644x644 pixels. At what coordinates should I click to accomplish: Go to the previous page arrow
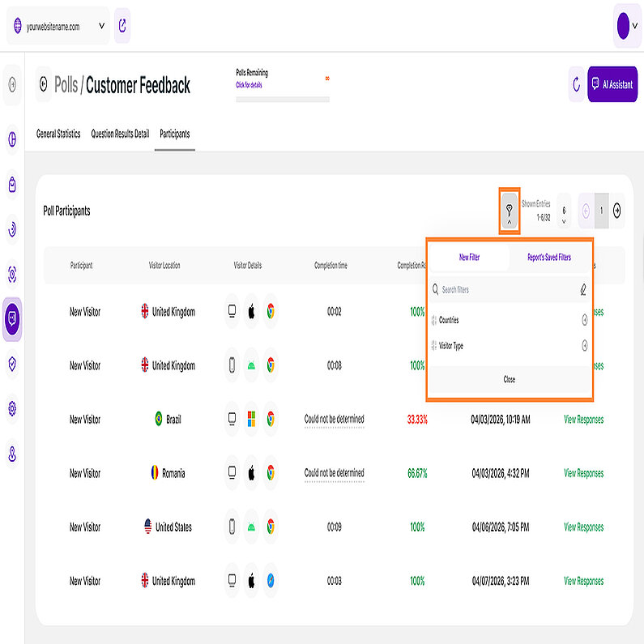(x=586, y=211)
